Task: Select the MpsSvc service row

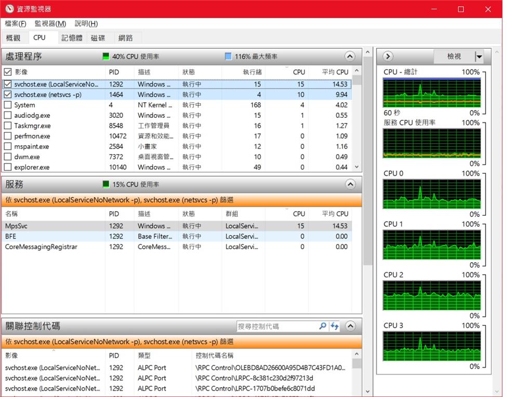Action: coord(177,226)
